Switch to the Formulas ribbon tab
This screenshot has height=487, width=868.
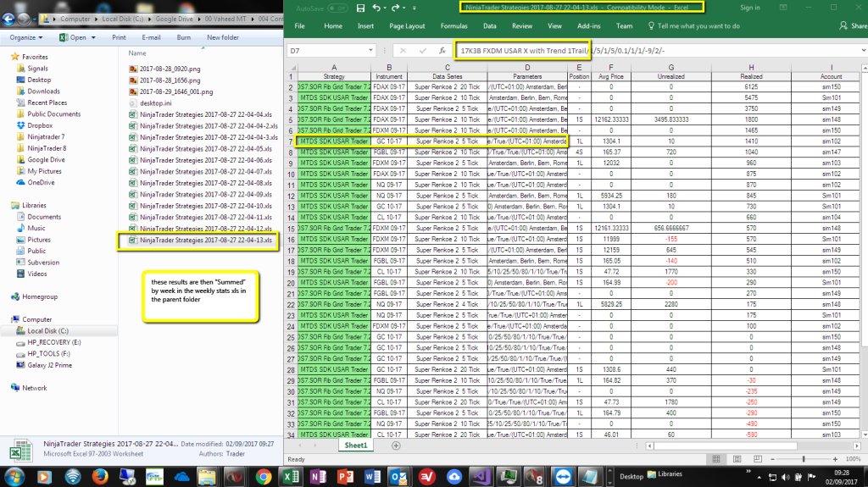pyautogui.click(x=454, y=26)
